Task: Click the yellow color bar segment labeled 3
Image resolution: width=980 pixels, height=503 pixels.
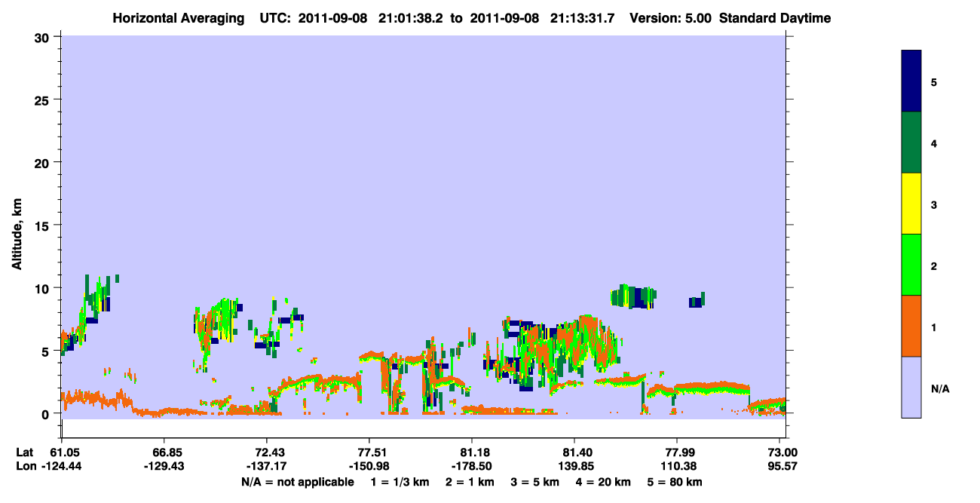Action: click(x=911, y=204)
